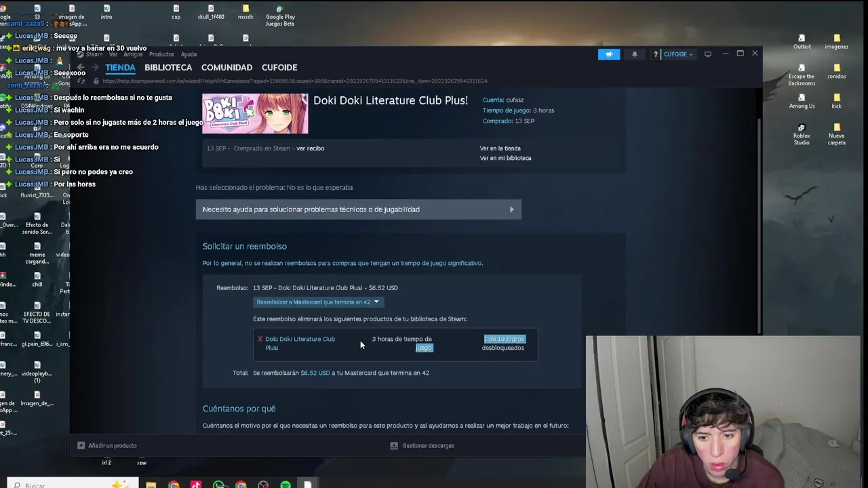868x488 pixels.
Task: Click the Big Picture mode monitor icon
Action: coord(708,54)
